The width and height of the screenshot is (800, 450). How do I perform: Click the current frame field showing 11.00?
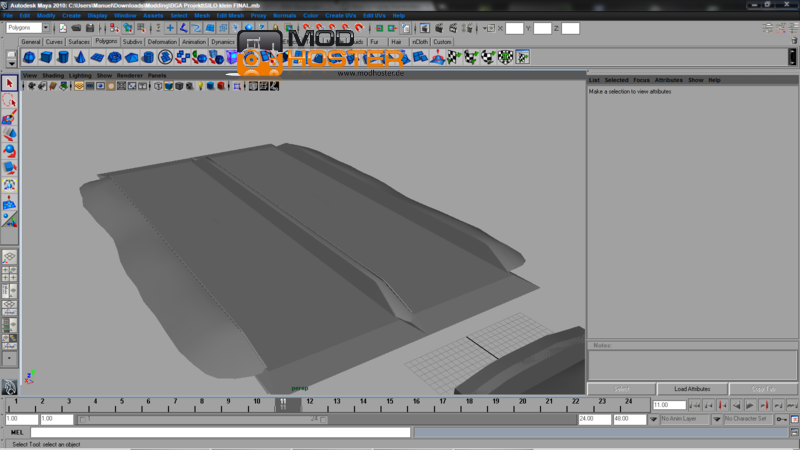coord(669,405)
